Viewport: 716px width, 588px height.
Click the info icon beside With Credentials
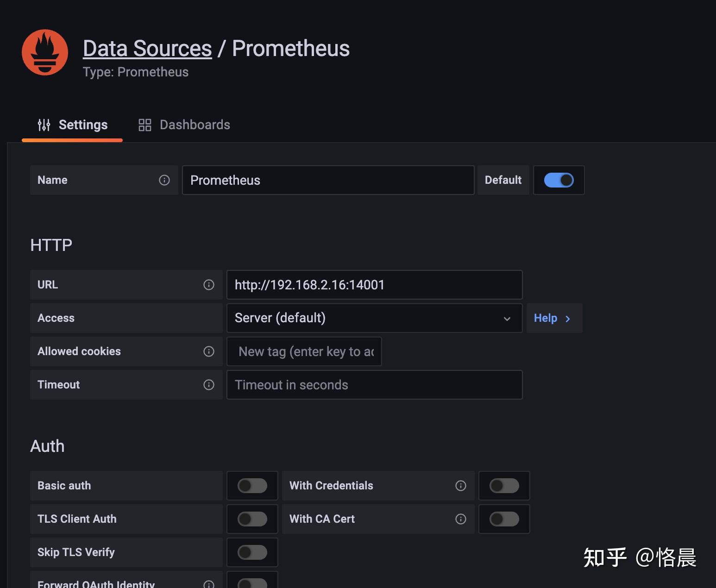coord(460,486)
